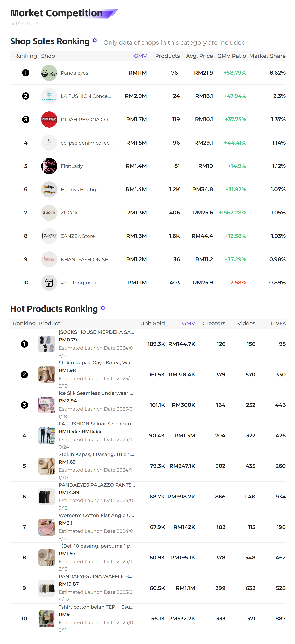The width and height of the screenshot is (295, 644).
Task: Sort shops by Products column header
Action: point(167,56)
